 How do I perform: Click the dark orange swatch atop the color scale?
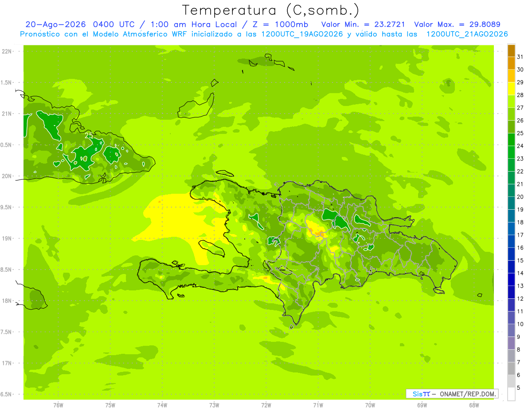(x=511, y=51)
